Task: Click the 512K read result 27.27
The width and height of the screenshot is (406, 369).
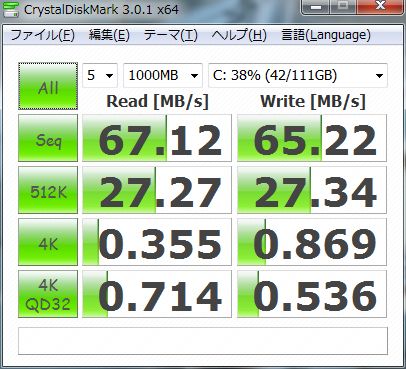Action: coord(157,190)
